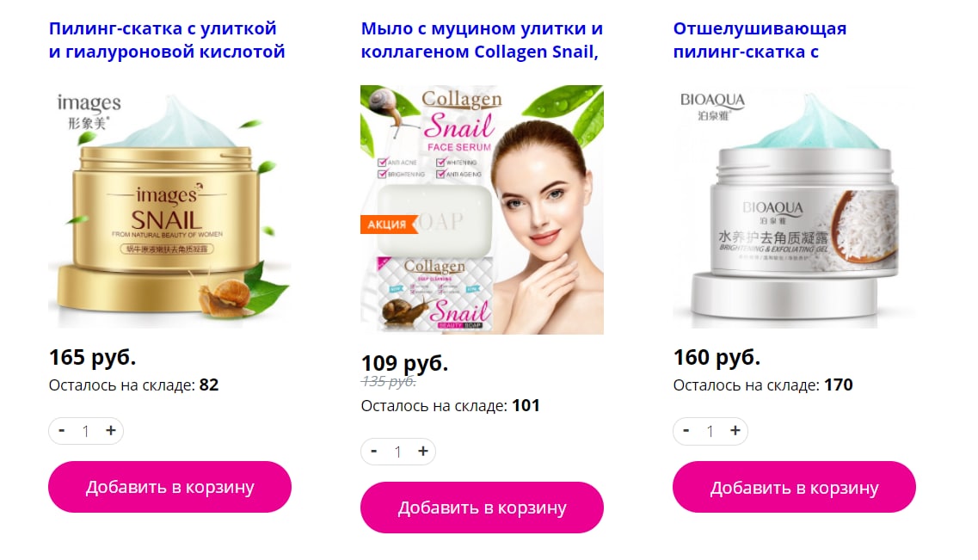The image size is (978, 560).
Task: Open the Пилинг-скатка с улиткой product link
Action: (167, 40)
